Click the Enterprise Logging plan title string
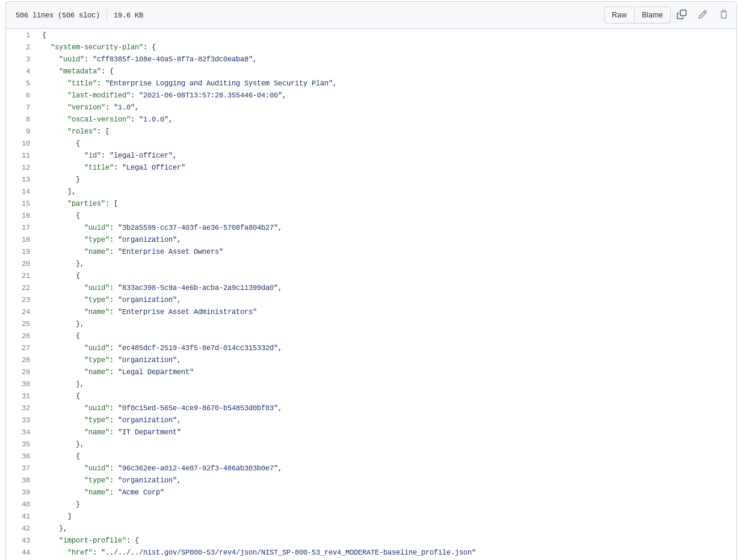 220,83
